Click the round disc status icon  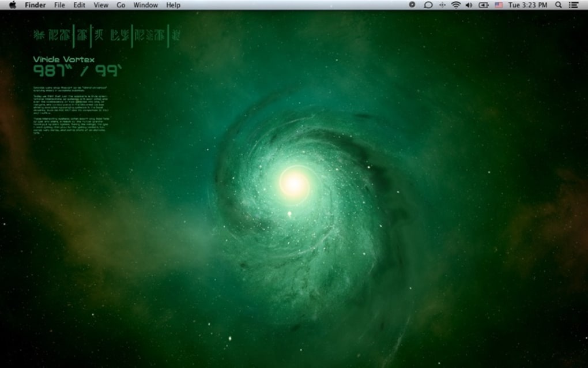tap(412, 5)
